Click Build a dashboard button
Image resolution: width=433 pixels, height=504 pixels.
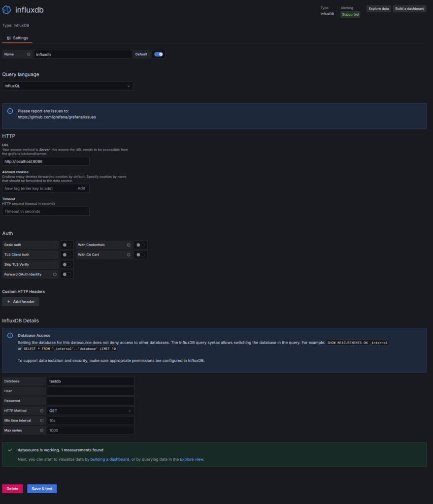pyautogui.click(x=409, y=9)
